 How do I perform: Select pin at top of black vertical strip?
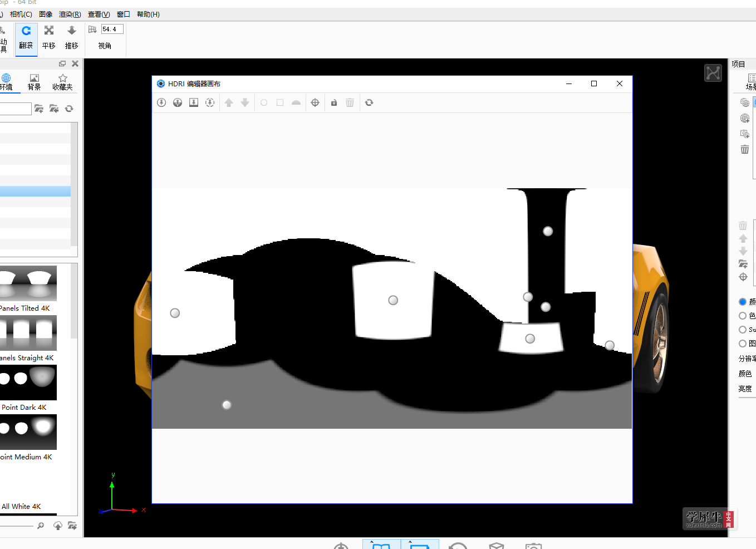click(x=548, y=231)
